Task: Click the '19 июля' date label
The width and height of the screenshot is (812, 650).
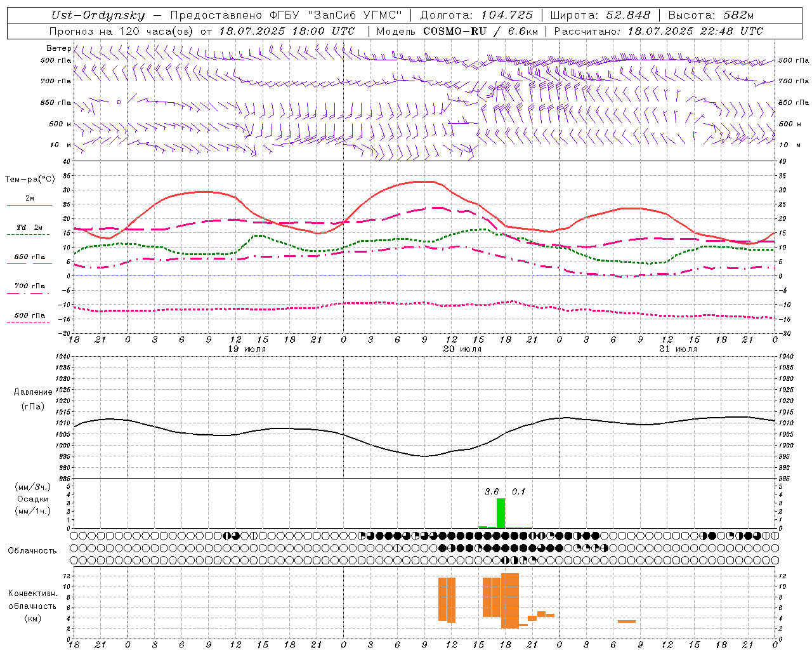Action: coord(247,349)
